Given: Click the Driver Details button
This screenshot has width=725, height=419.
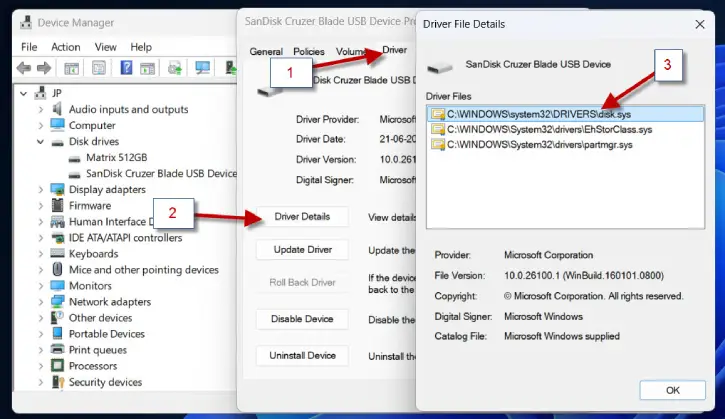Looking at the screenshot, I should [302, 216].
